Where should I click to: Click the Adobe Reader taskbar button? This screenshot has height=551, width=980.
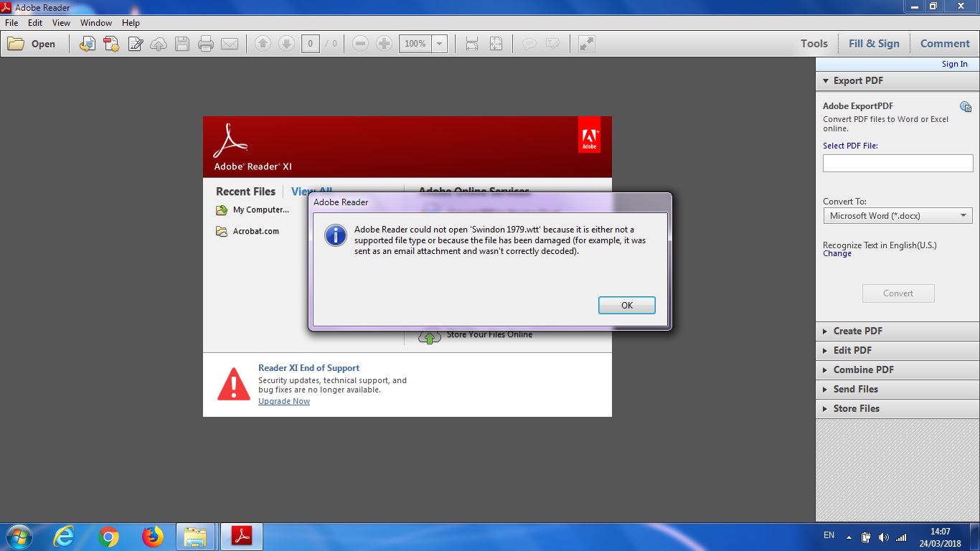tap(241, 537)
